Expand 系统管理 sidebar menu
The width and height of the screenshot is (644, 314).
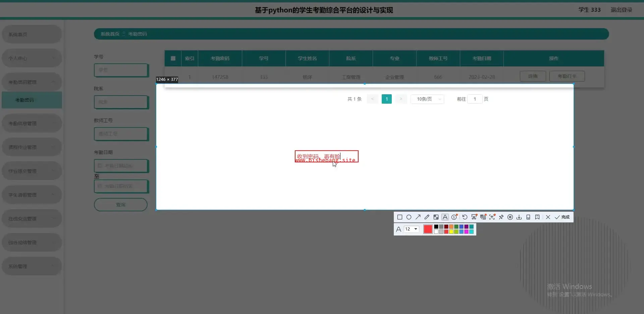click(x=32, y=266)
